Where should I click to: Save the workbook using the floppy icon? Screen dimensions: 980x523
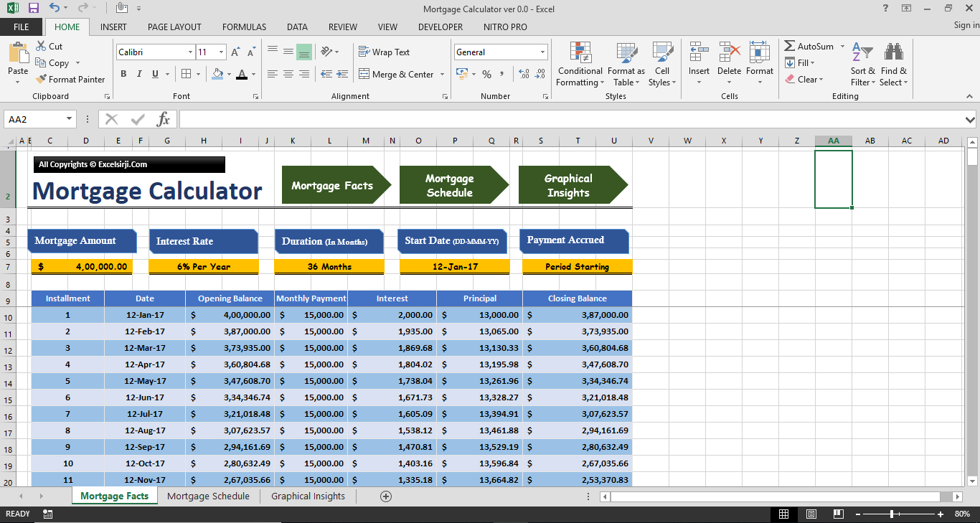coord(34,9)
